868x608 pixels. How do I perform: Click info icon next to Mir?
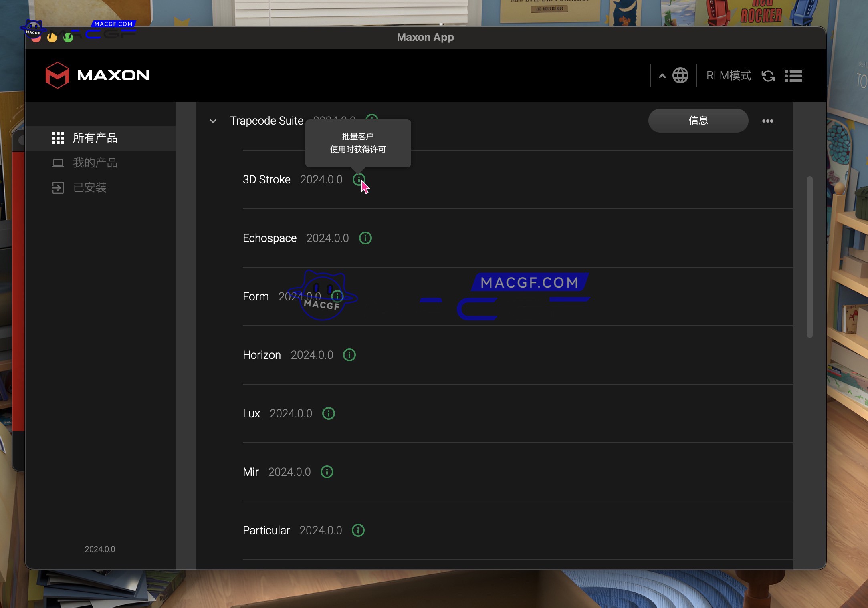tap(327, 472)
